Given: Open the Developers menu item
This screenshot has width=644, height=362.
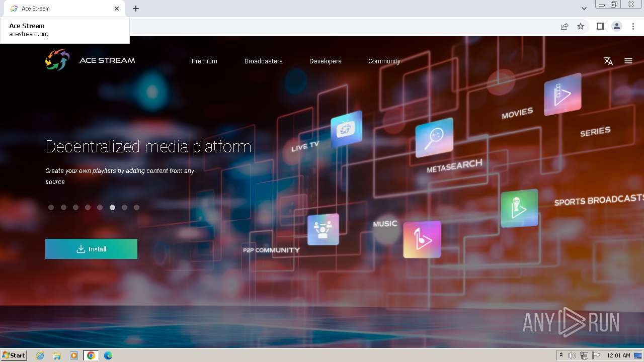Looking at the screenshot, I should pos(326,61).
